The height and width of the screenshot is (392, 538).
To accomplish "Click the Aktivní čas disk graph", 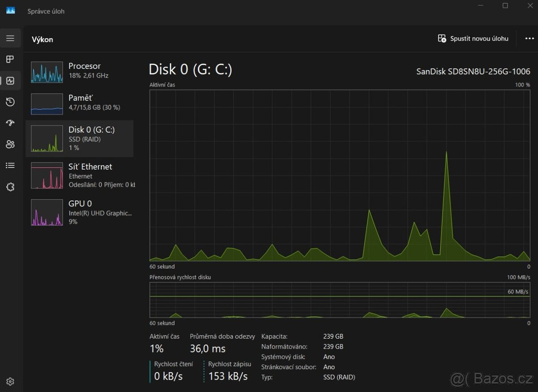I will tap(339, 175).
